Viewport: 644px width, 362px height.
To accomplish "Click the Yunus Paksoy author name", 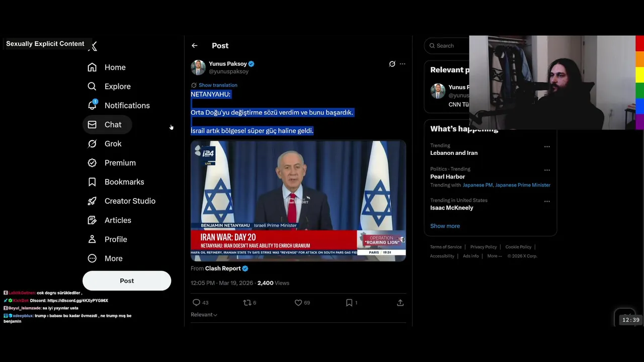I will [x=228, y=64].
